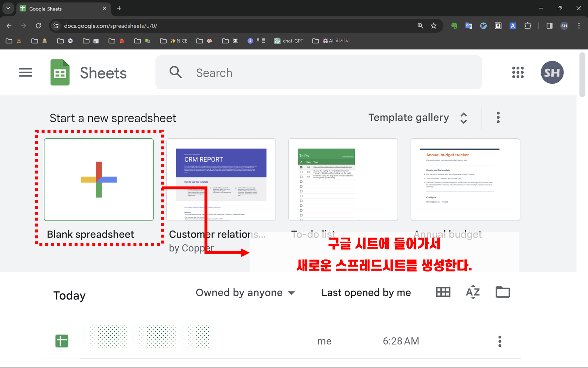Viewport: 588px width, 368px height.
Task: Open the blue letter A extension
Action: [x=513, y=26]
